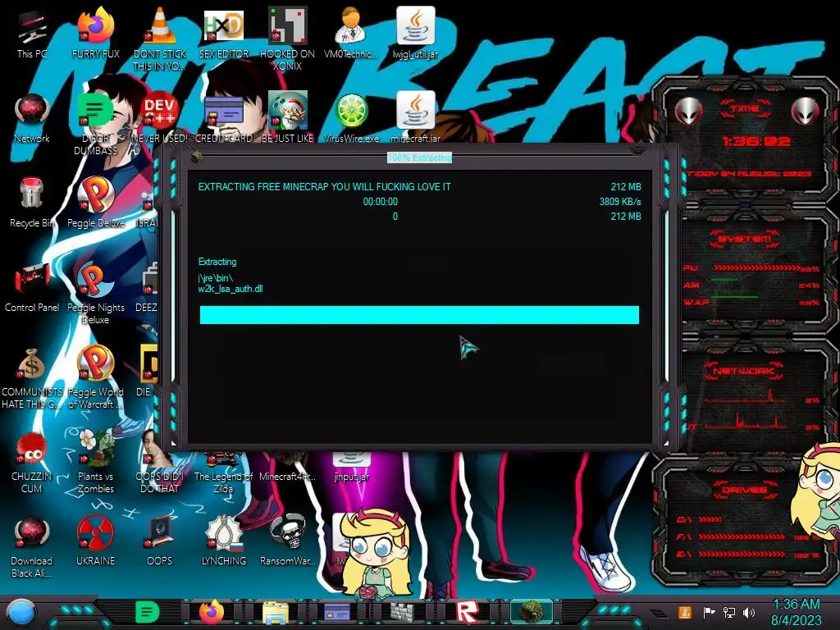The width and height of the screenshot is (840, 630).
Task: Click the right alien head on TIME widget
Action: click(806, 112)
